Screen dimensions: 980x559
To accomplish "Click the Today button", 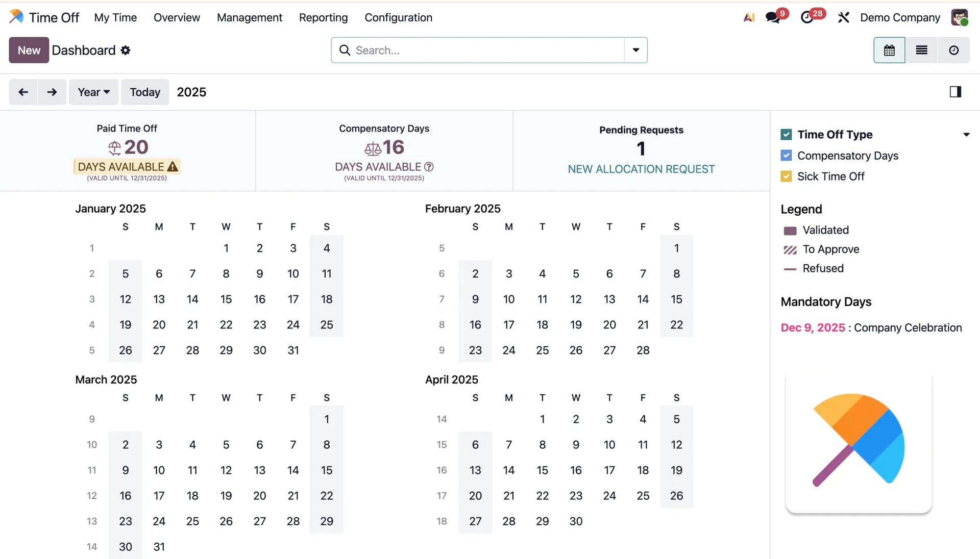I will [x=145, y=92].
